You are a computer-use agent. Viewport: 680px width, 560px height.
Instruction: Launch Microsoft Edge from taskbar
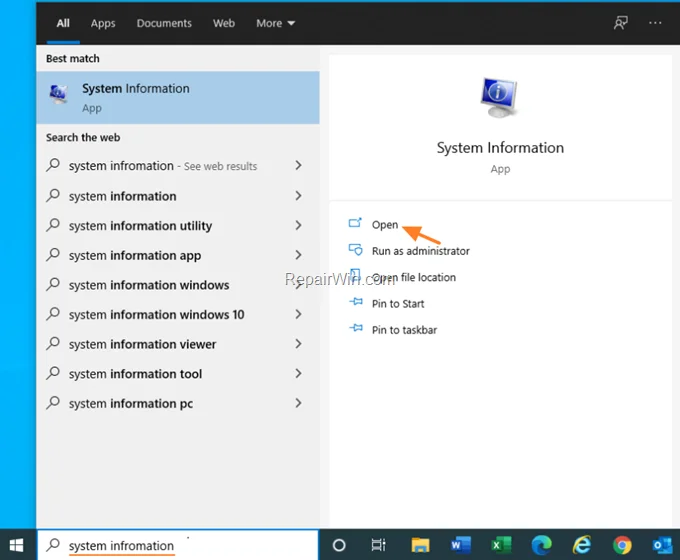pyautogui.click(x=542, y=545)
